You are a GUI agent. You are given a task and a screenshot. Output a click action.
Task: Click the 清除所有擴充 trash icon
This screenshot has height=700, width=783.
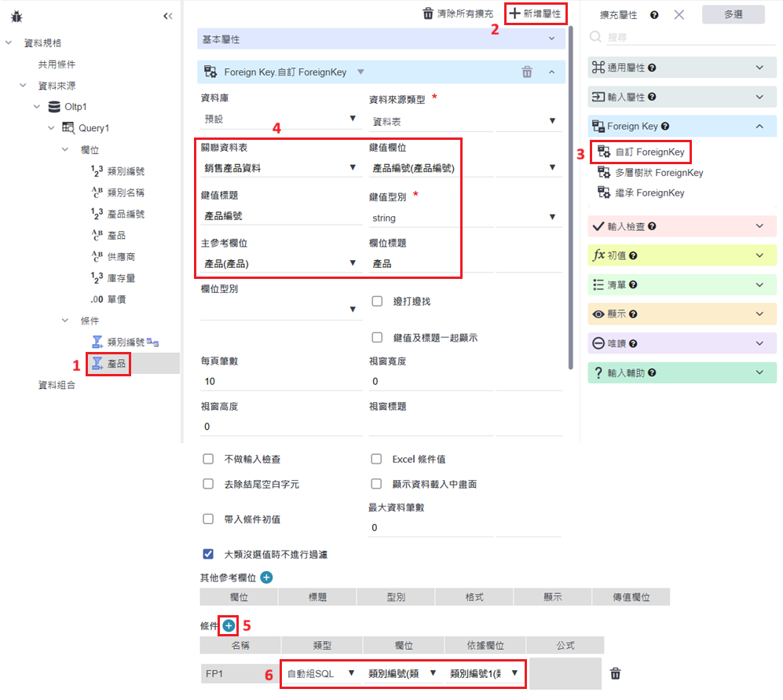[x=428, y=13]
